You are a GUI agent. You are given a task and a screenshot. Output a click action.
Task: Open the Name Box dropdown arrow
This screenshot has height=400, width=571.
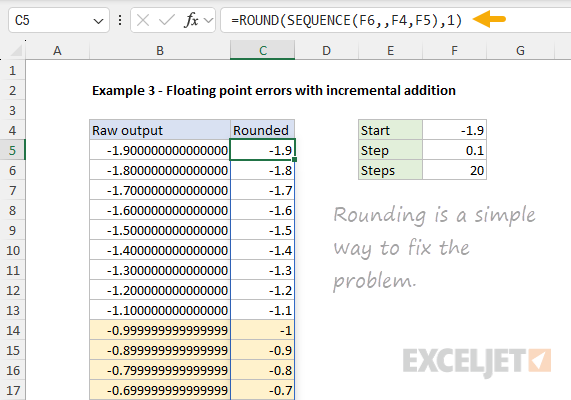(98, 21)
